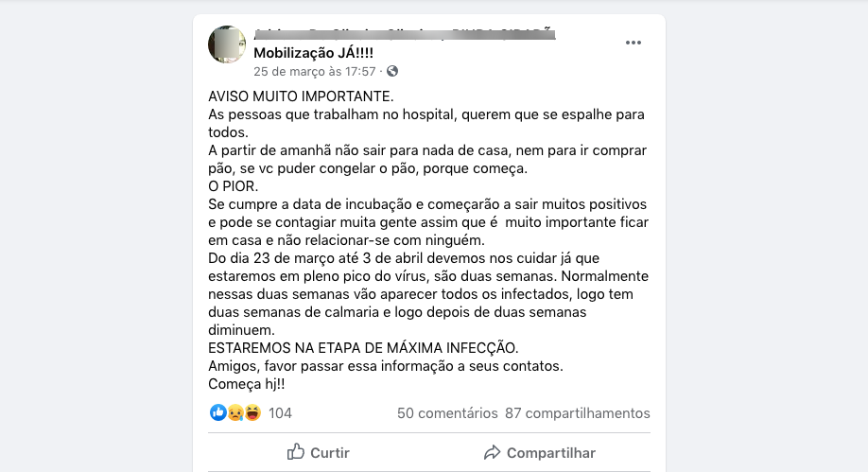Viewport: 868px width, 472px height.
Task: Click the sad face reaction emoji
Action: click(235, 412)
